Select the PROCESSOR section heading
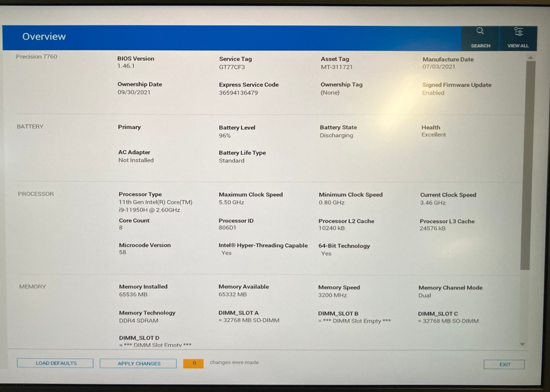This screenshot has height=392, width=550. (36, 194)
